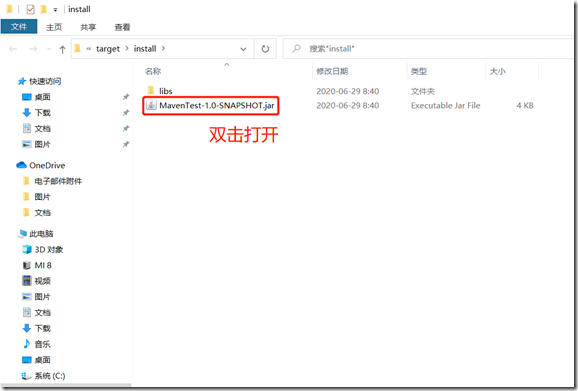Click 快速访问 in the navigation pane
This screenshot has height=391, width=578.
pos(45,81)
